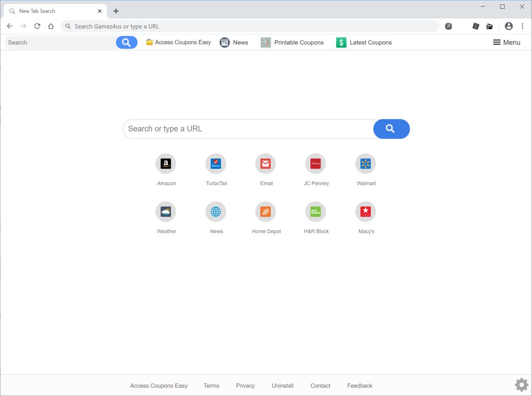532x396 pixels.
Task: Open the hamburger Menu
Action: pyautogui.click(x=506, y=42)
